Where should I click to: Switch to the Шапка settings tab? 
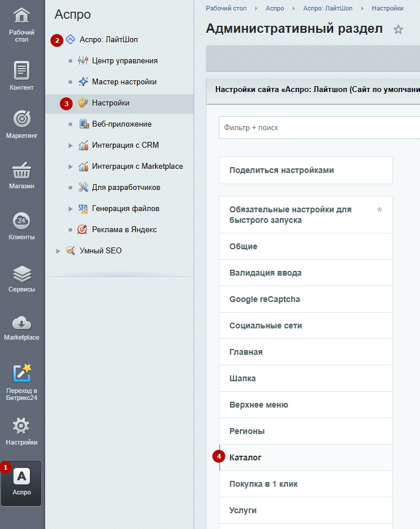[x=306, y=378]
